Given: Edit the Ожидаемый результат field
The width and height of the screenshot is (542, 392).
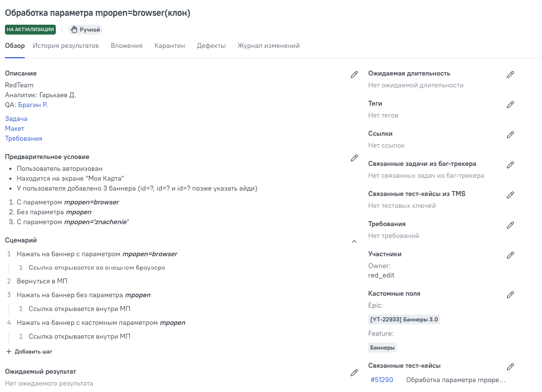Looking at the screenshot, I should tap(354, 373).
